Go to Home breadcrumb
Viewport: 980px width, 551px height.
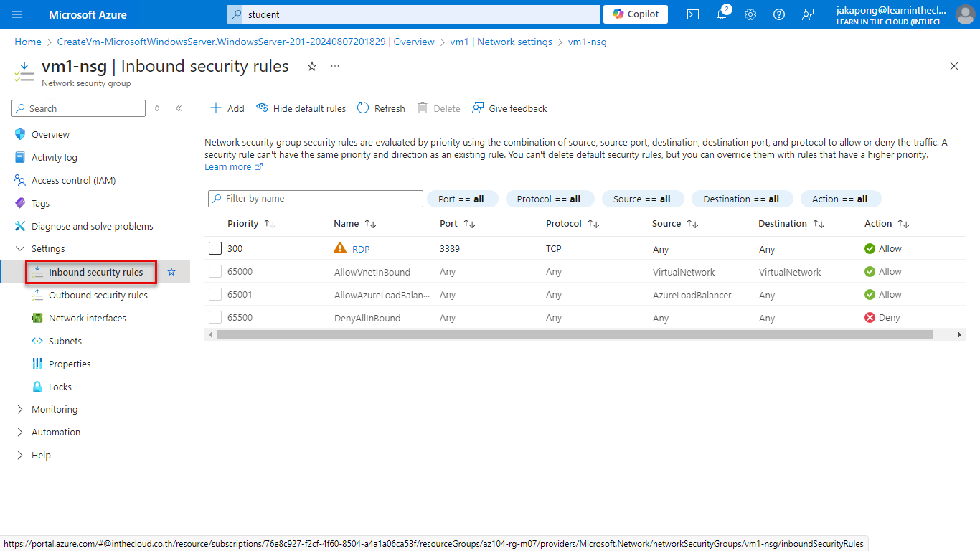point(28,42)
